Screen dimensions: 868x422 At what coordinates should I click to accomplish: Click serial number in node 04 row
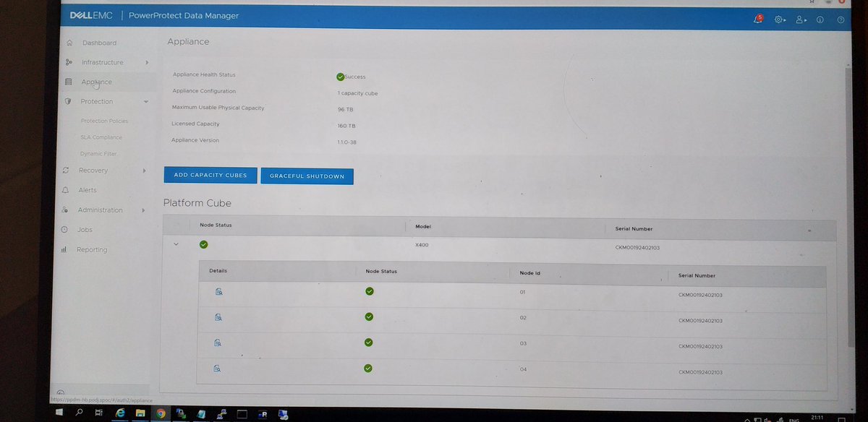[x=700, y=372]
